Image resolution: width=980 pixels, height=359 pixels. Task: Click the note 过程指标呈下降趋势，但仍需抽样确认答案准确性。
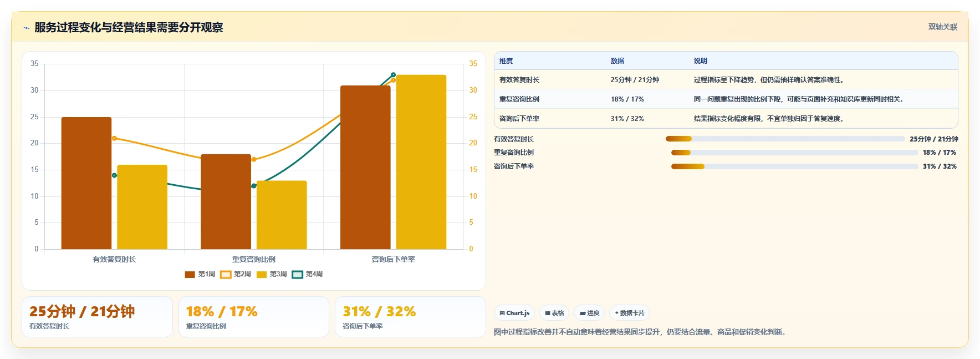770,80
